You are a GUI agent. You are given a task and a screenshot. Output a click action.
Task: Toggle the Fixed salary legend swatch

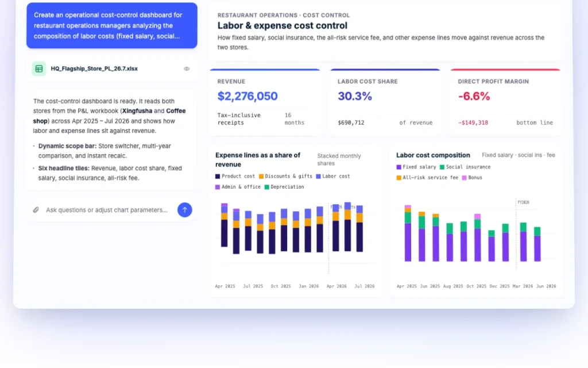[x=399, y=167]
